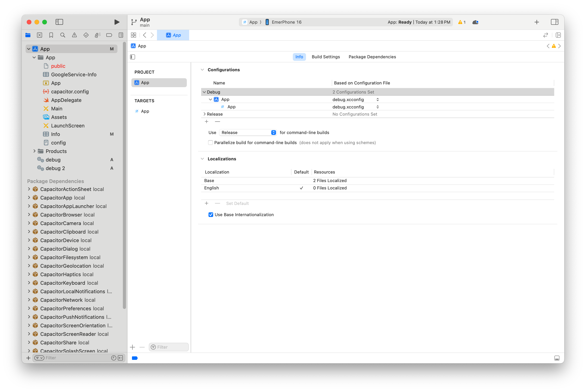Switch to the Build Settings tab
The width and height of the screenshot is (586, 392).
coord(326,57)
